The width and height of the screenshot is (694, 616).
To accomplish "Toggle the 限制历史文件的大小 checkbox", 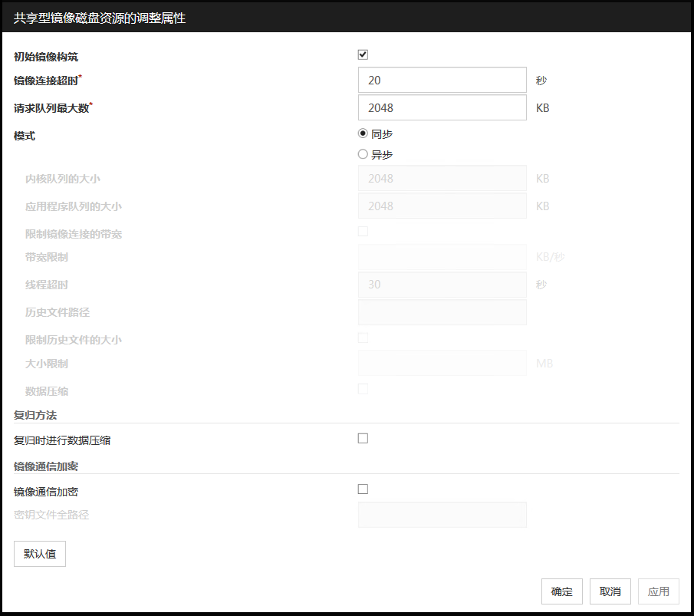I will tap(363, 338).
